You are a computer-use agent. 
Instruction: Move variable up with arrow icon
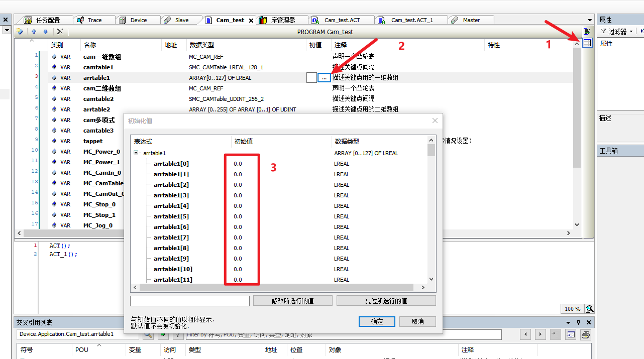pyautogui.click(x=34, y=32)
